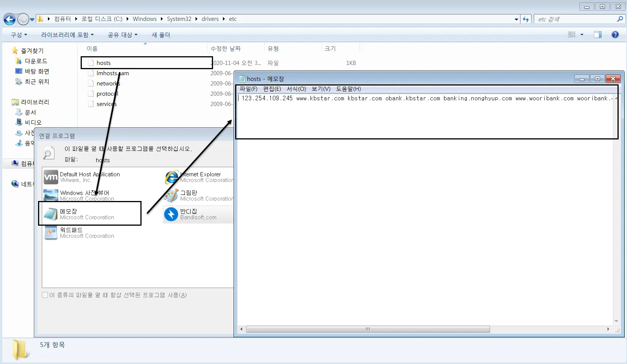Screen dimensions: 627x364
Task: Open 라이브러리에 포함 dropdown
Action: (x=67, y=35)
